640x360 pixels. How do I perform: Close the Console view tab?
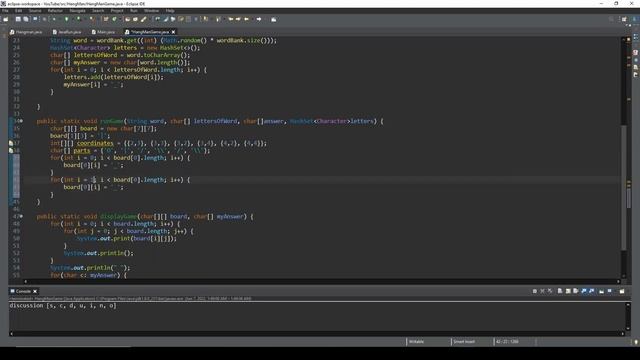click(35, 291)
